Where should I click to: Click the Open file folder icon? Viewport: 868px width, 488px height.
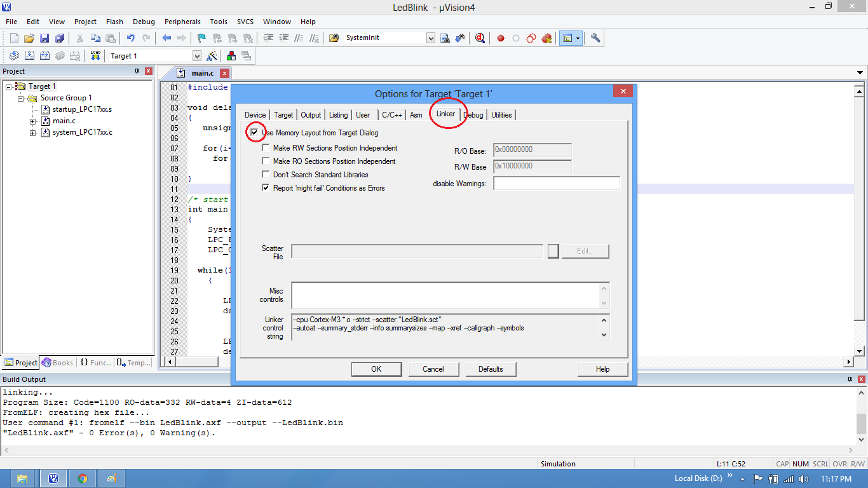pyautogui.click(x=29, y=38)
